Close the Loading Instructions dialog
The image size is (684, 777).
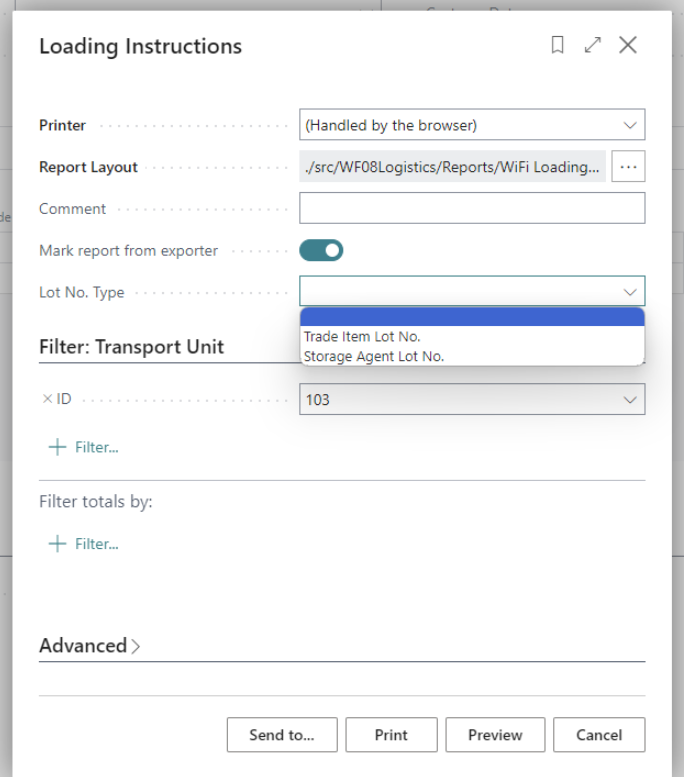(x=628, y=45)
